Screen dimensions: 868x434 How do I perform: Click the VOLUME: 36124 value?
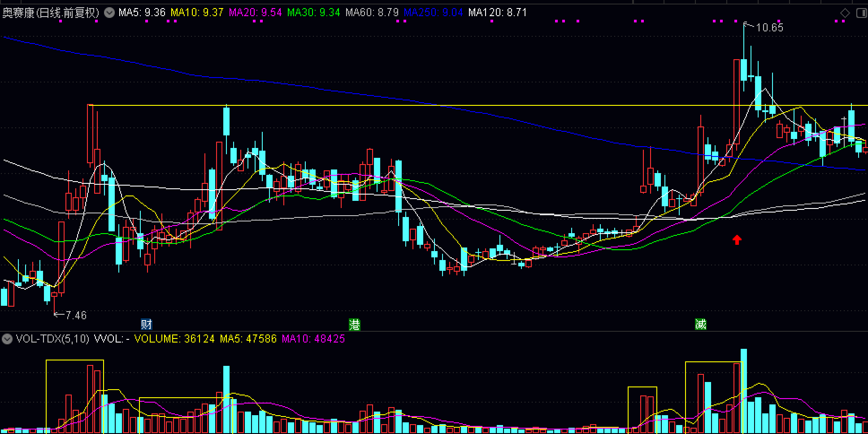point(174,339)
